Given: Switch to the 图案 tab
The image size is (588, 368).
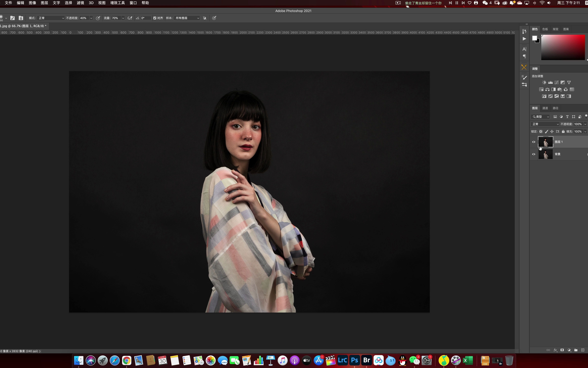Looking at the screenshot, I should point(566,29).
